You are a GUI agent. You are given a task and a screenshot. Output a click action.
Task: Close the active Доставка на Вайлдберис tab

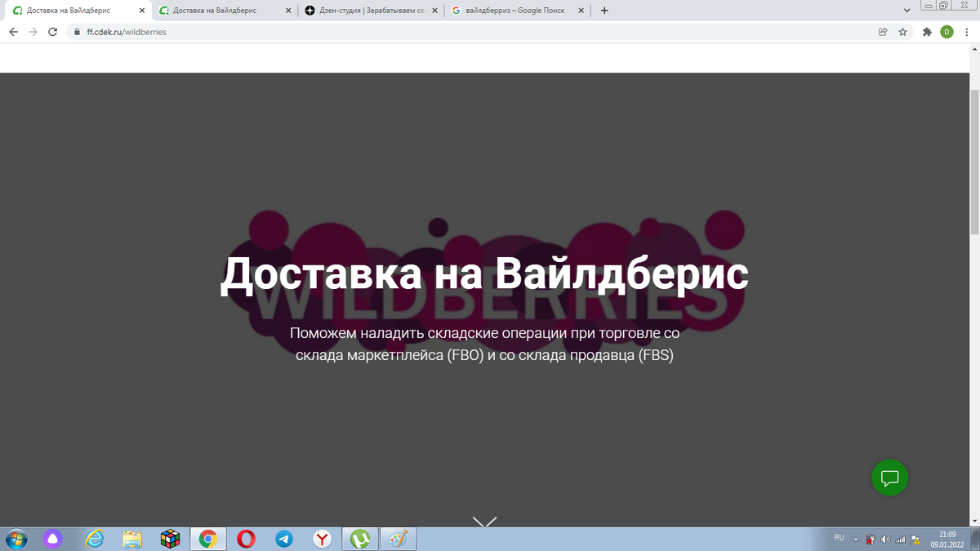pos(141,11)
